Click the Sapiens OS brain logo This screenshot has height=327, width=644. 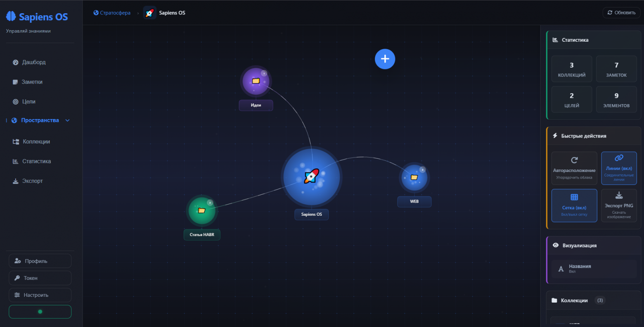coord(11,17)
